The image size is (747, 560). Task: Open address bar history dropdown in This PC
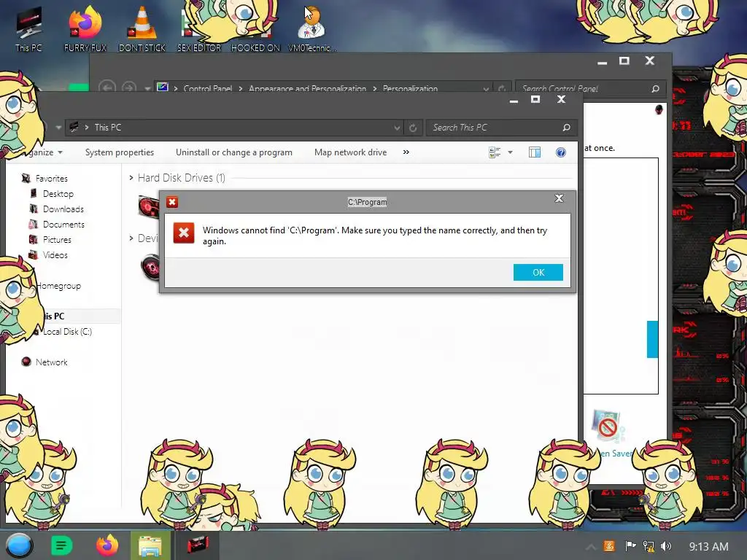[x=397, y=128]
